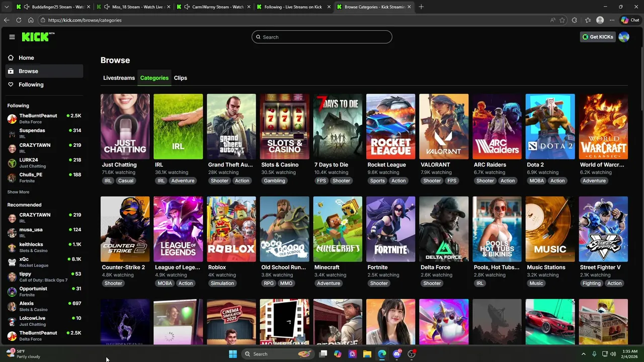Open Windows Start menu
The width and height of the screenshot is (644, 362).
[233, 354]
